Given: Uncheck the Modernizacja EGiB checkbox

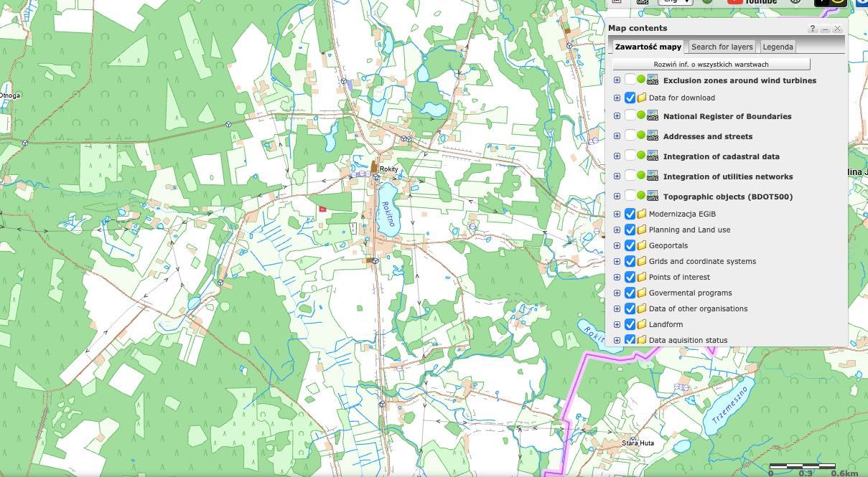Looking at the screenshot, I should 630,214.
